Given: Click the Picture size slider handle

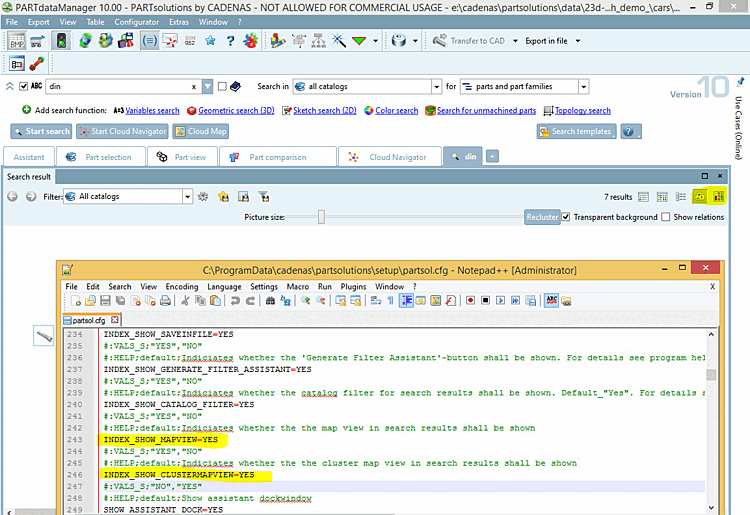Looking at the screenshot, I should pyautogui.click(x=320, y=217).
